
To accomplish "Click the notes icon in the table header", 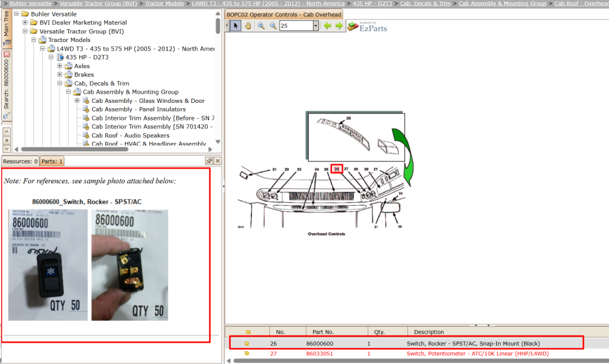I will [248, 332].
